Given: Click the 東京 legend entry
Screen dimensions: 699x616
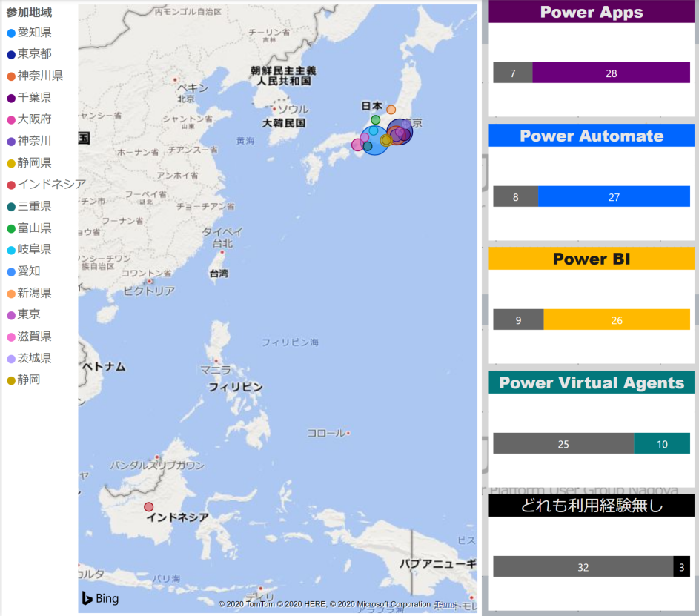Looking at the screenshot, I should (24, 314).
